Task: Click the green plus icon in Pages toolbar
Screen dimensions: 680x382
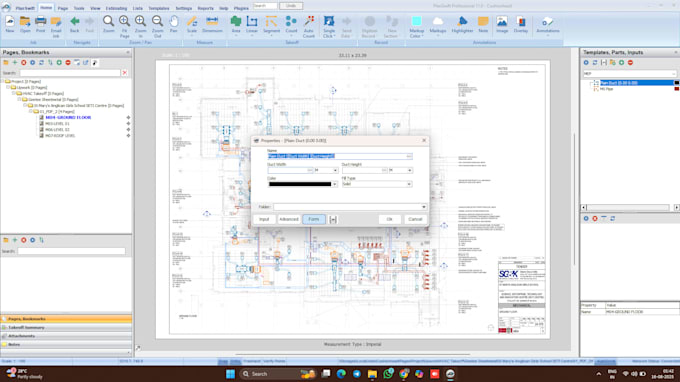Action: 15,63
